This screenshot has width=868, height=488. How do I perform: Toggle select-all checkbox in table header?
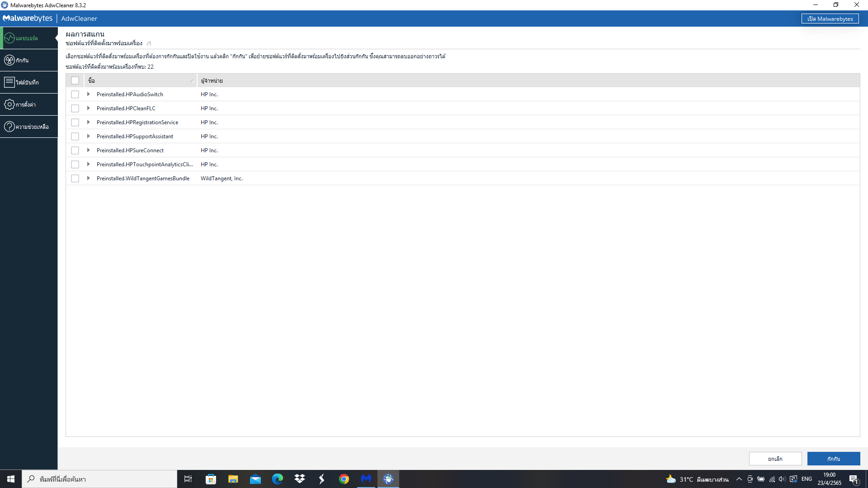75,80
